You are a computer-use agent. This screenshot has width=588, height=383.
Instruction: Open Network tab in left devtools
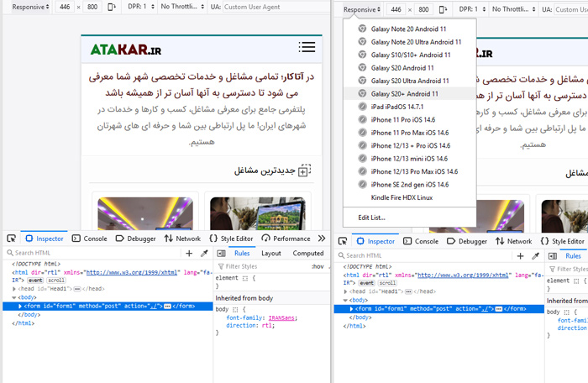point(182,239)
